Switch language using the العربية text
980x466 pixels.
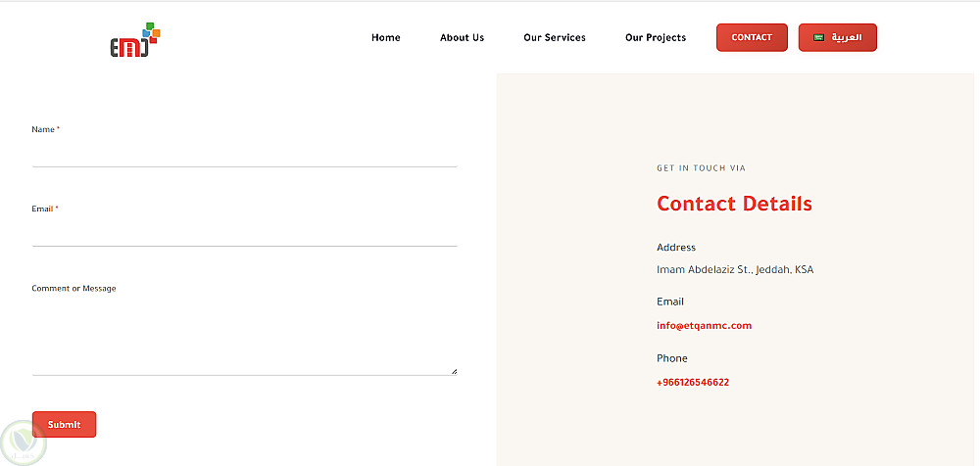coord(847,38)
